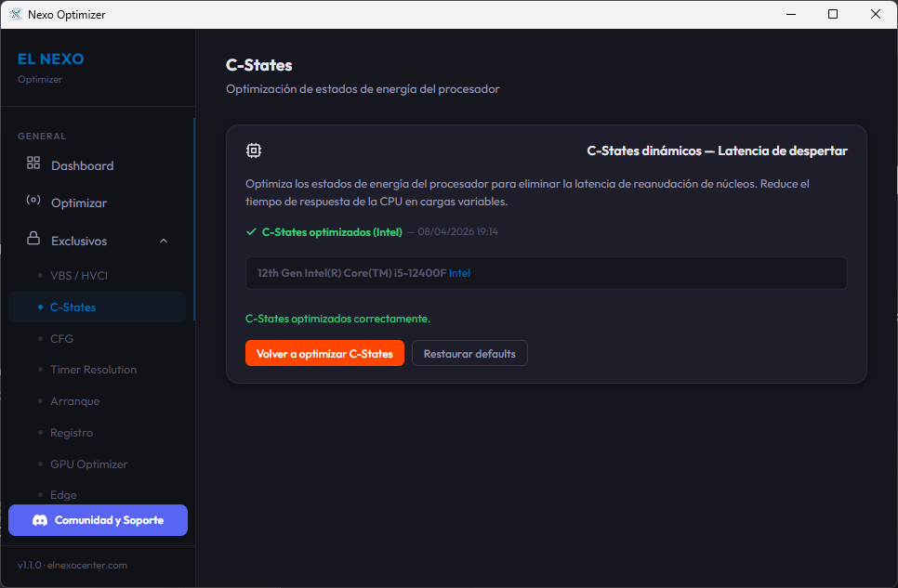Open the Registro section
898x588 pixels.
71,432
